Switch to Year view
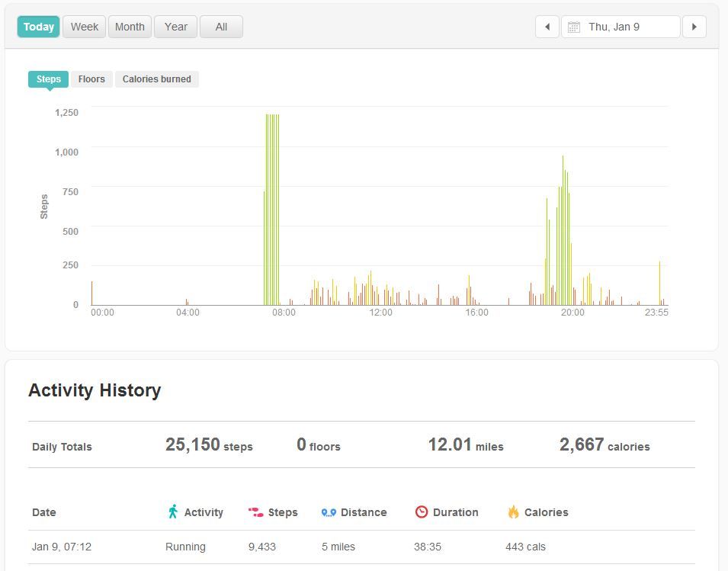The width and height of the screenshot is (728, 571). coord(175,27)
